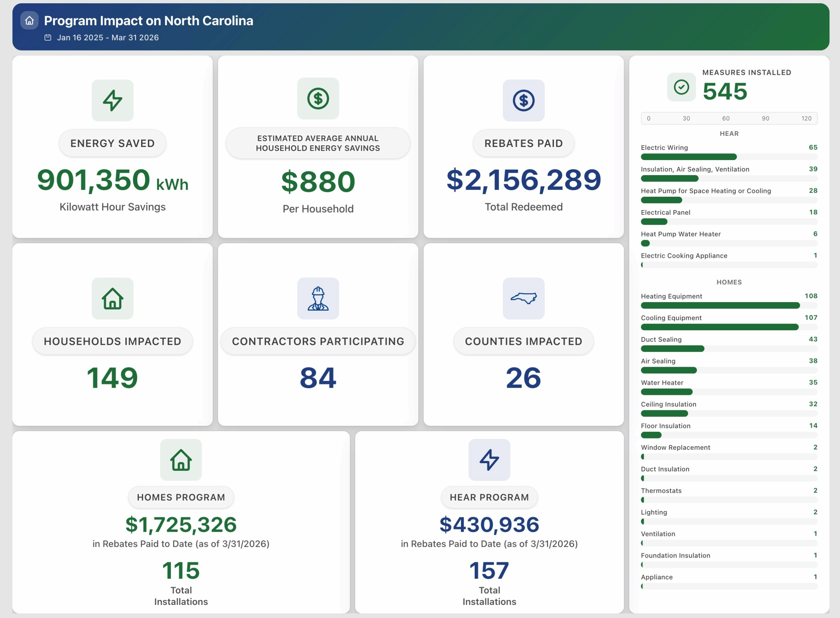Click Heating Equipment count 108
The height and width of the screenshot is (618, 840).
[x=811, y=296]
